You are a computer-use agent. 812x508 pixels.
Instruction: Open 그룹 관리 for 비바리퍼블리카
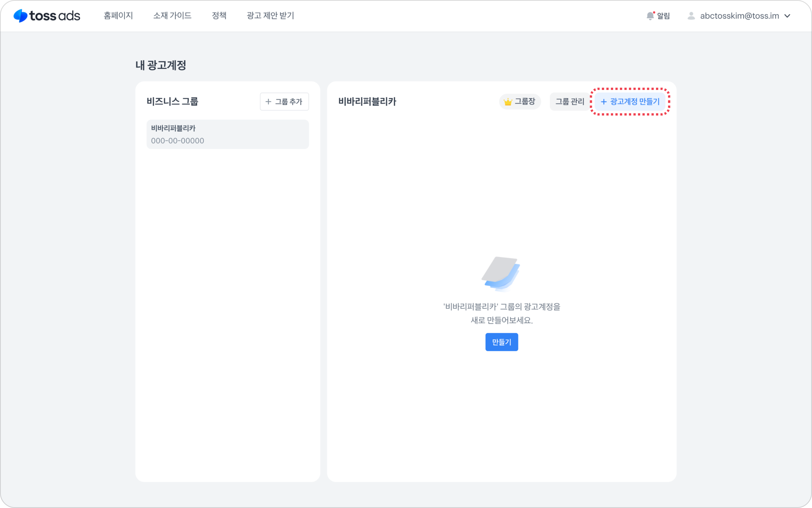click(x=570, y=102)
